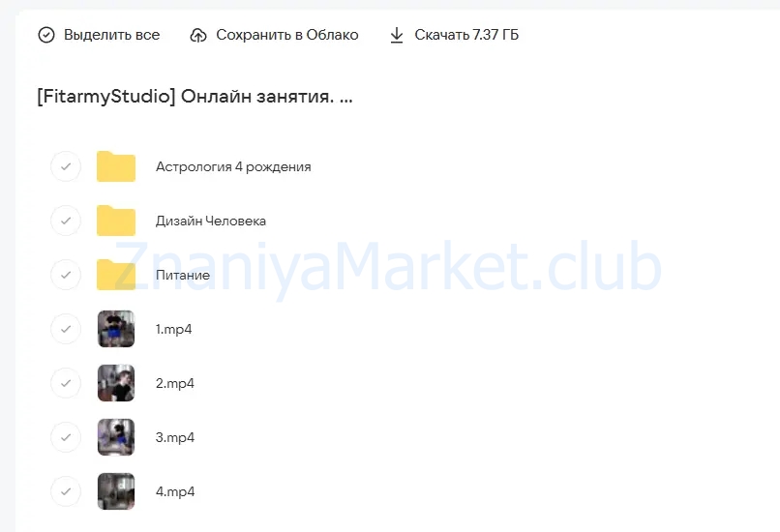Open the Астрология 4 рождения folder icon
The width and height of the screenshot is (780, 532).
pyautogui.click(x=116, y=166)
